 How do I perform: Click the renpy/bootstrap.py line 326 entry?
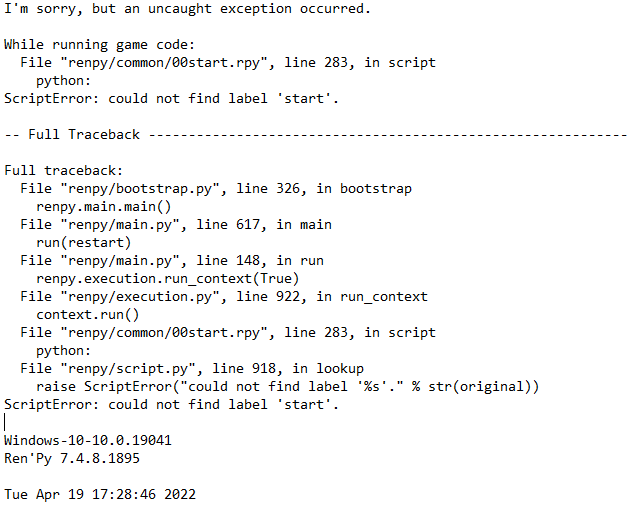[215, 189]
